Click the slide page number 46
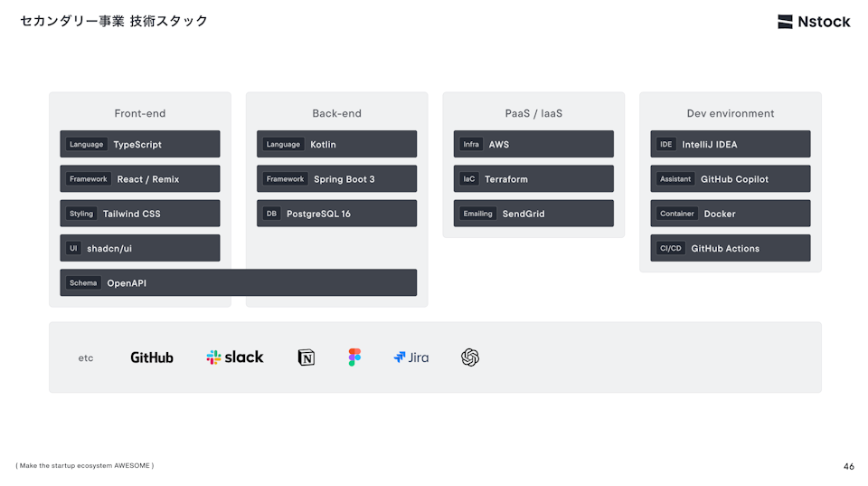The height and width of the screenshot is (486, 868). pos(848,467)
